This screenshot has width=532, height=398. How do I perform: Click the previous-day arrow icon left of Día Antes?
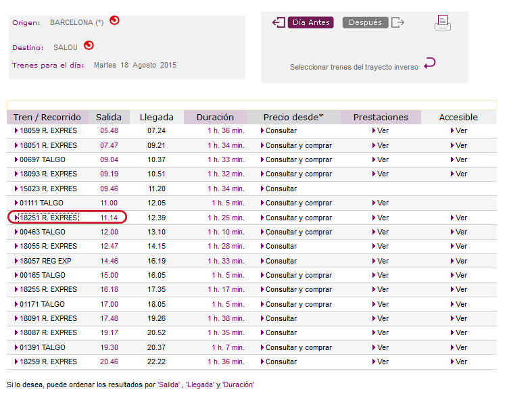click(279, 23)
